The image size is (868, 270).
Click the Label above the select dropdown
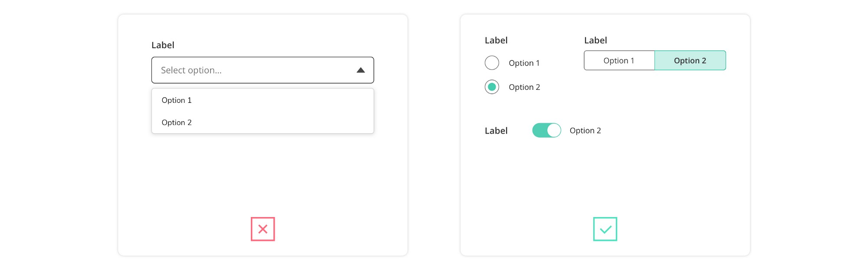(163, 45)
